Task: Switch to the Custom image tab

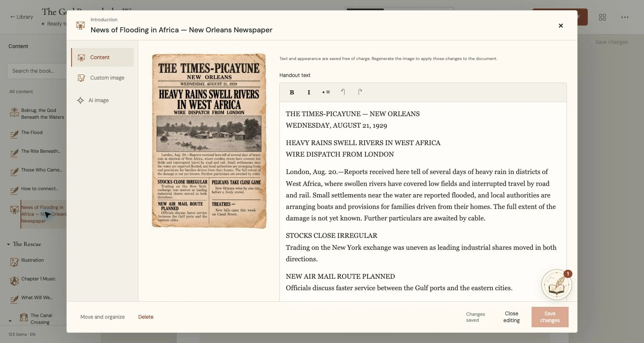Action: (x=102, y=78)
